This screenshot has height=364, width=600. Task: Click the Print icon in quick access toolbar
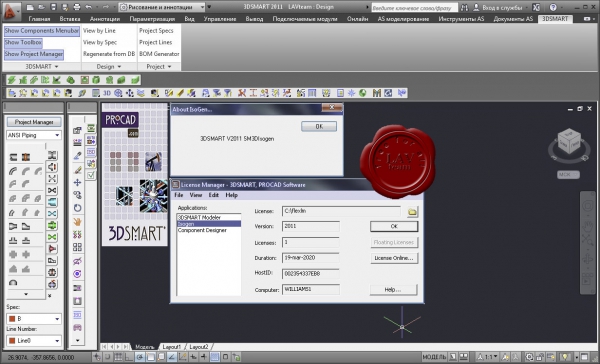pos(77,7)
